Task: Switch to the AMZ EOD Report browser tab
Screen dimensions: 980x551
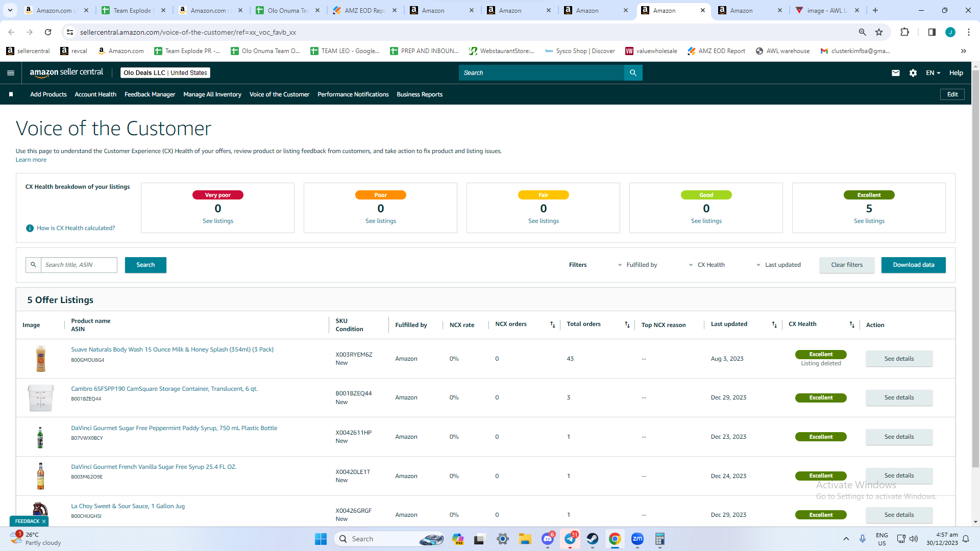Action: click(x=364, y=10)
